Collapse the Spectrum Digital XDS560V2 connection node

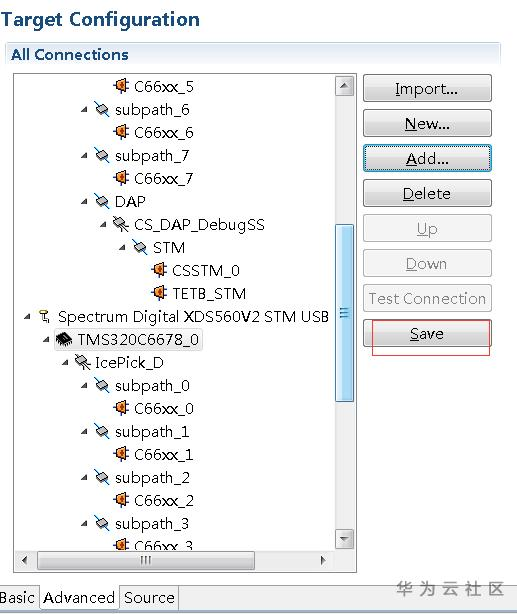tap(27, 316)
